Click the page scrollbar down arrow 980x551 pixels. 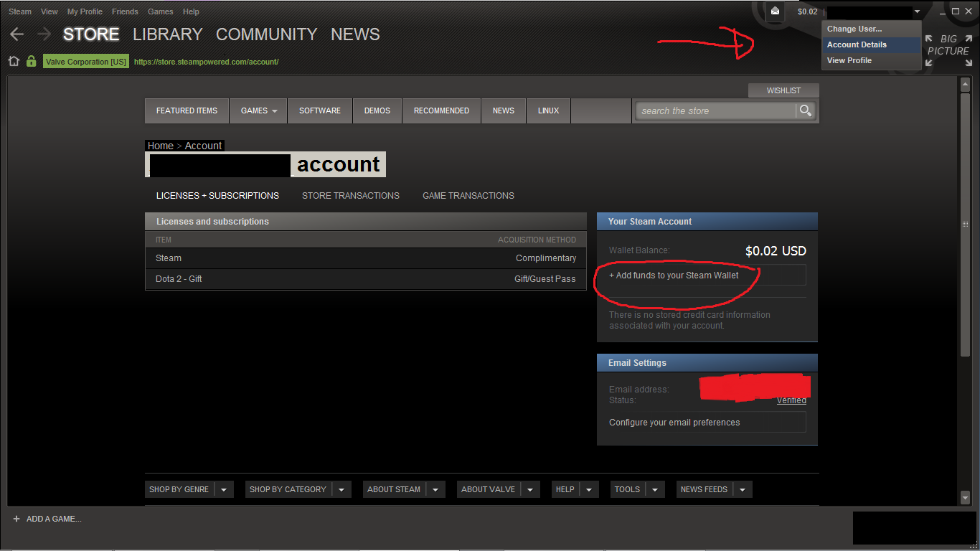(x=965, y=496)
